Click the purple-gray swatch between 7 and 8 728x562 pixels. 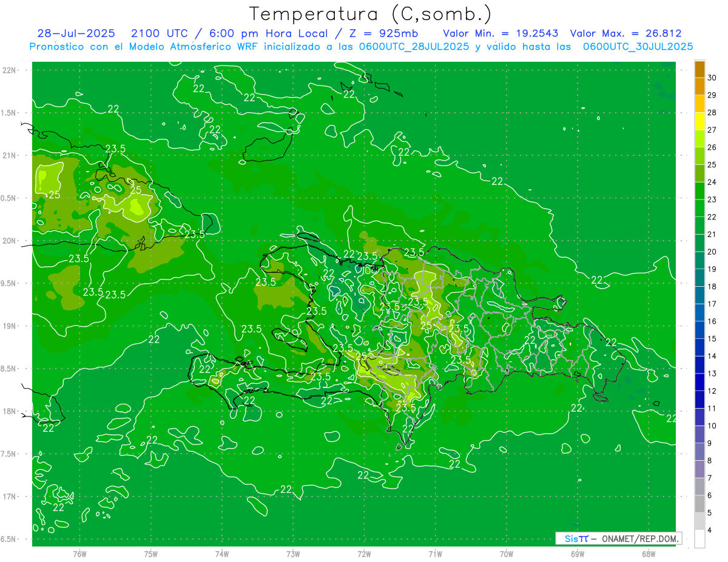click(699, 469)
